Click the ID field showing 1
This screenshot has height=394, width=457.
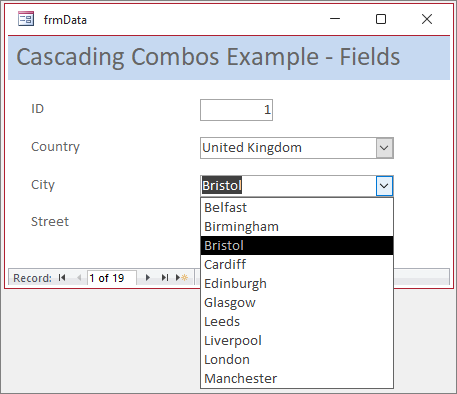tap(236, 110)
